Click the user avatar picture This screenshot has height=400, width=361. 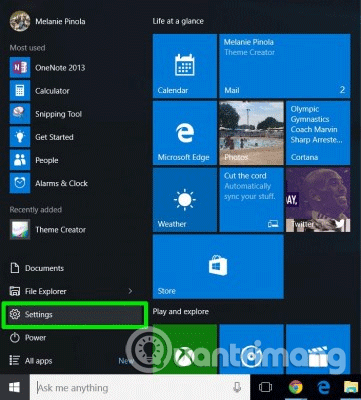pyautogui.click(x=20, y=21)
